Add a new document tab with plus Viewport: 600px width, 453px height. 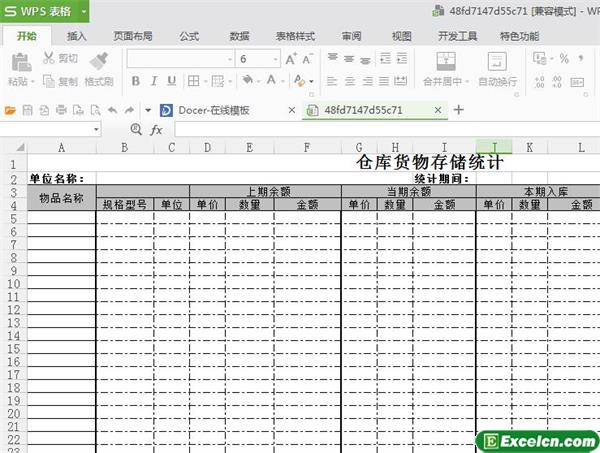point(458,110)
